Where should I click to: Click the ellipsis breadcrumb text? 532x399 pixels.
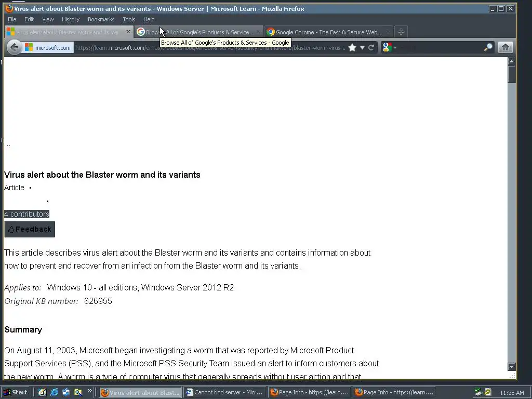coord(7,144)
